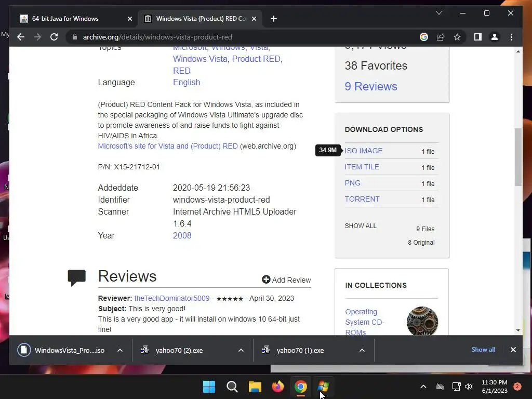532x399 pixels.
Task: Launch Firefox from the taskbar
Action: [278, 387]
